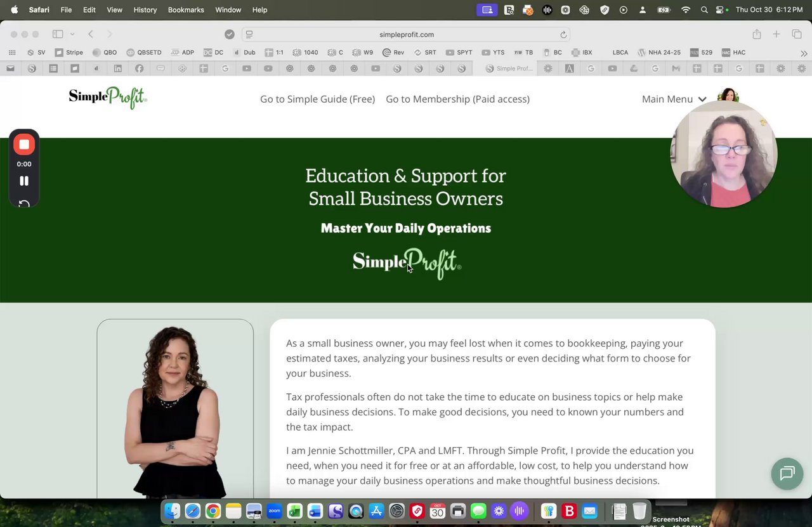Open the bookmarks apps grid icon
This screenshot has height=527, width=812.
pyautogui.click(x=12, y=53)
